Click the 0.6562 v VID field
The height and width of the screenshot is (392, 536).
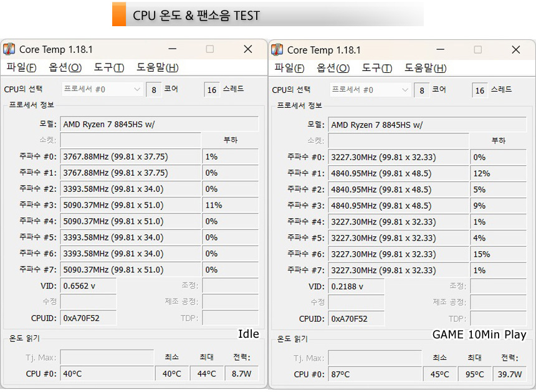pos(89,285)
